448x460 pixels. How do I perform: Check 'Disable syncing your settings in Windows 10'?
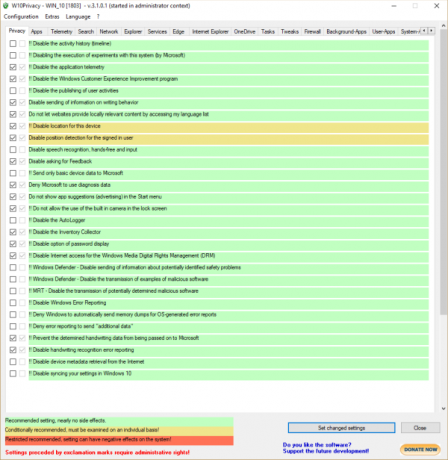tap(13, 373)
